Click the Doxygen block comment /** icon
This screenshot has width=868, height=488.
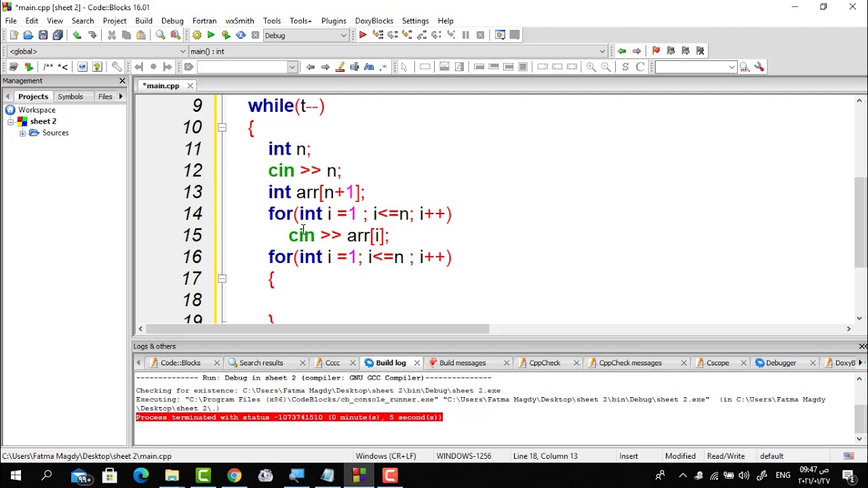point(47,67)
